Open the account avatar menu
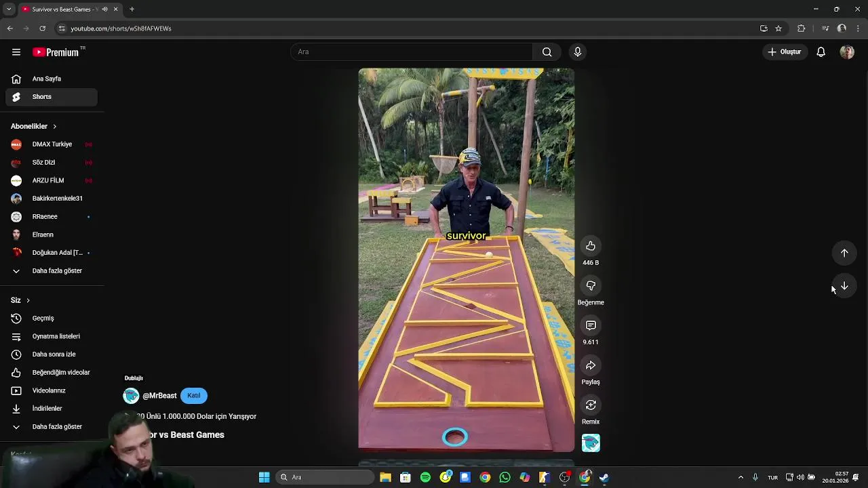 [x=847, y=52]
